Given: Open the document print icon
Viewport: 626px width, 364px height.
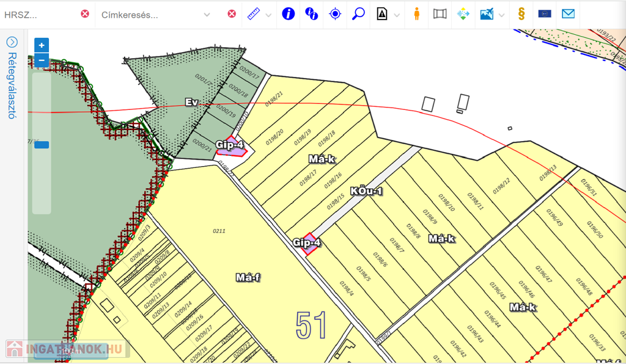Looking at the screenshot, I should click(x=382, y=14).
